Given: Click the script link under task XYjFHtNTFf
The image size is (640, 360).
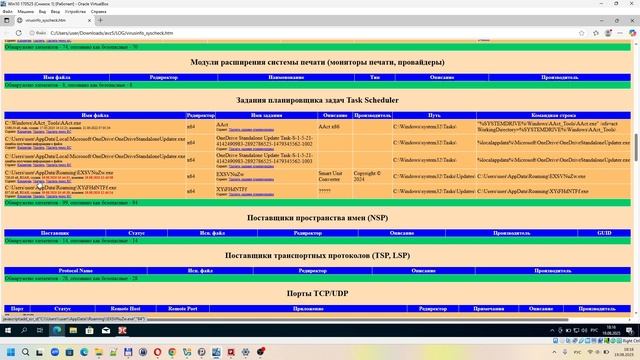Looking at the screenshot, I should (251, 194).
